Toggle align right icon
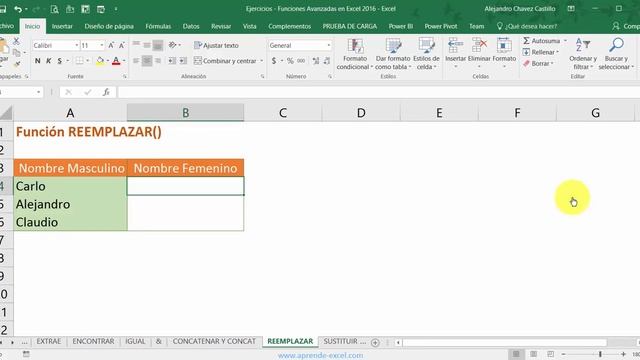This screenshot has width=640, height=360. 158,61
